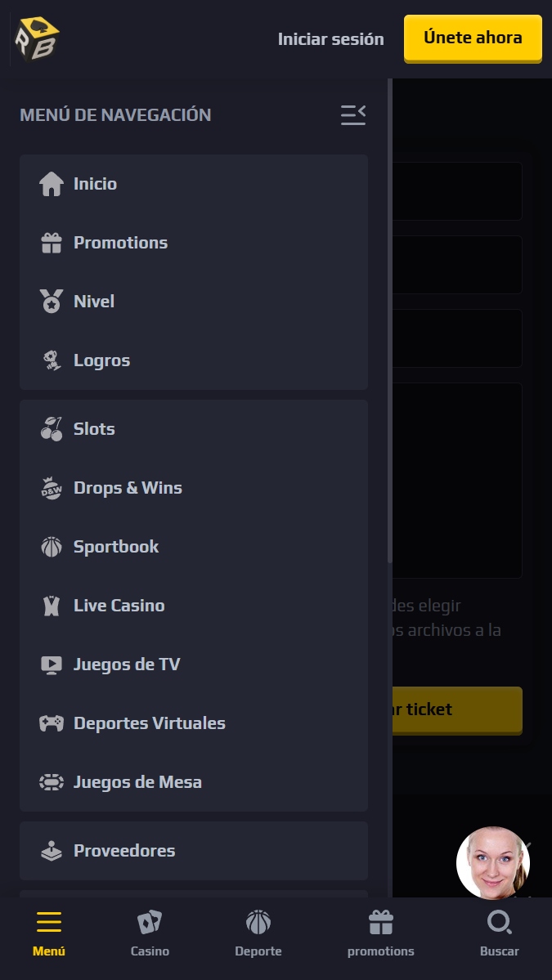Click the yellow Únete ahora button
552x980 pixels.
tap(473, 38)
